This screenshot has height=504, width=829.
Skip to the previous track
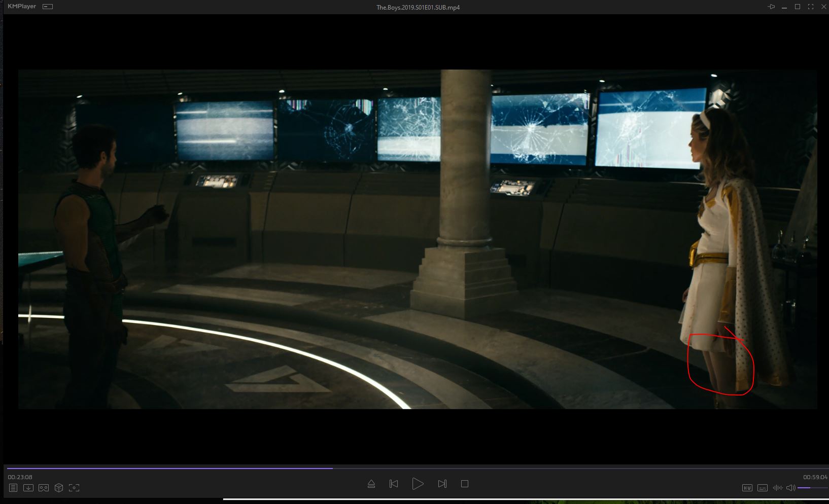pos(394,484)
